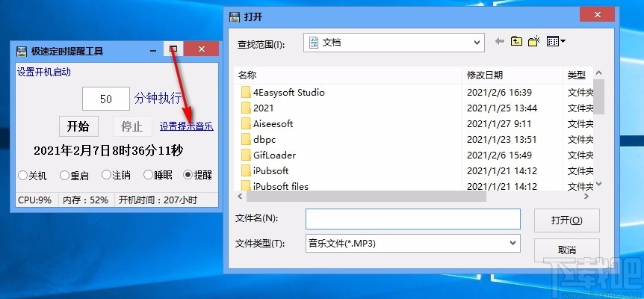This screenshot has height=299, width=644.
Task: Select the Aiseesoft folder icon
Action: pyautogui.click(x=246, y=123)
